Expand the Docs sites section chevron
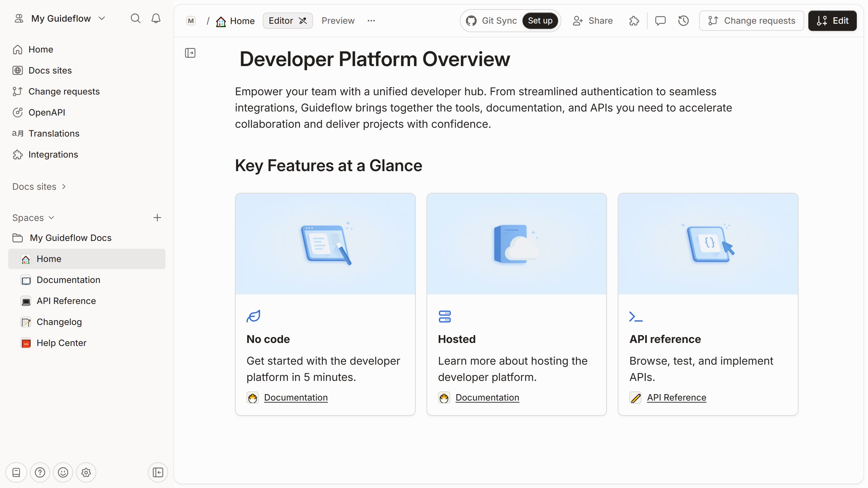The image size is (868, 488). 64,187
